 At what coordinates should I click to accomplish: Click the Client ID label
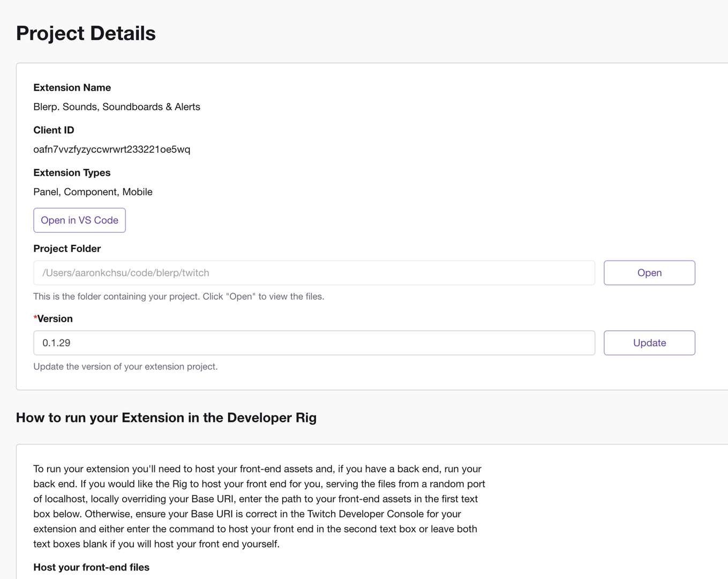tap(54, 130)
